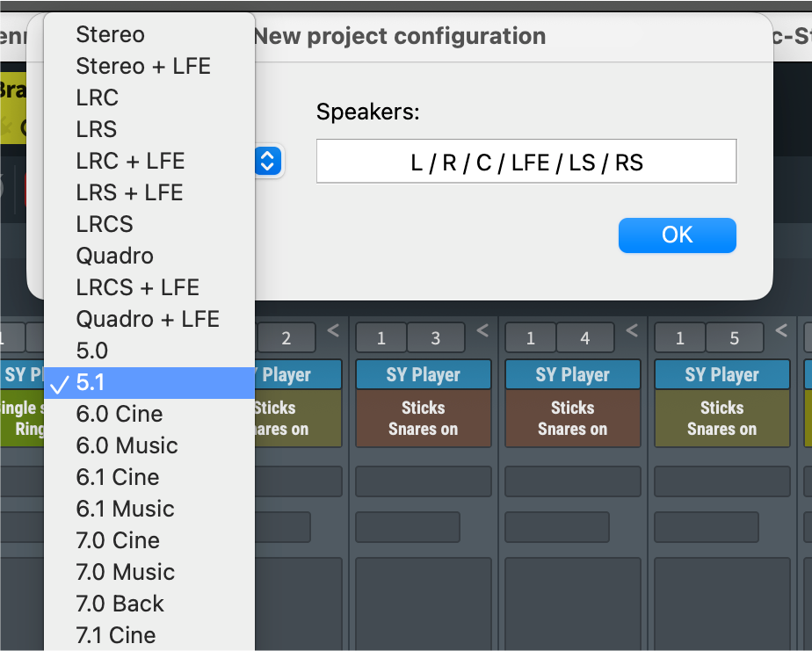812x651 pixels.
Task: Choose the Stereo + LFE option
Action: tap(143, 66)
